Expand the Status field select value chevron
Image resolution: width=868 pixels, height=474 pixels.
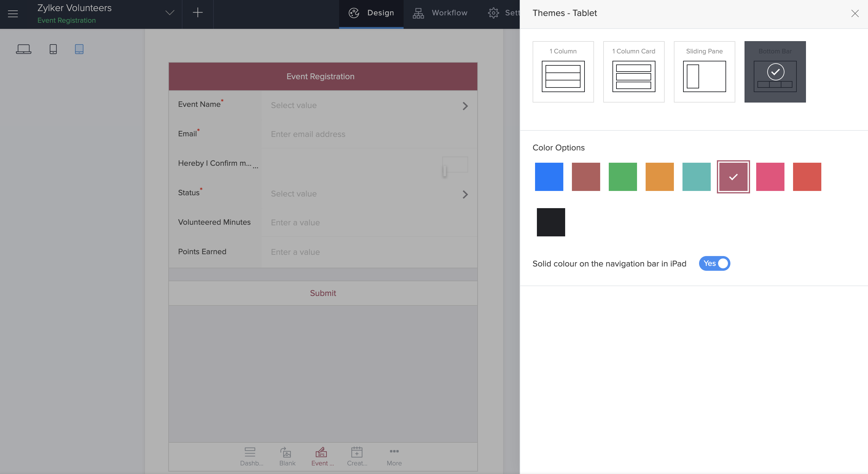pyautogui.click(x=466, y=194)
